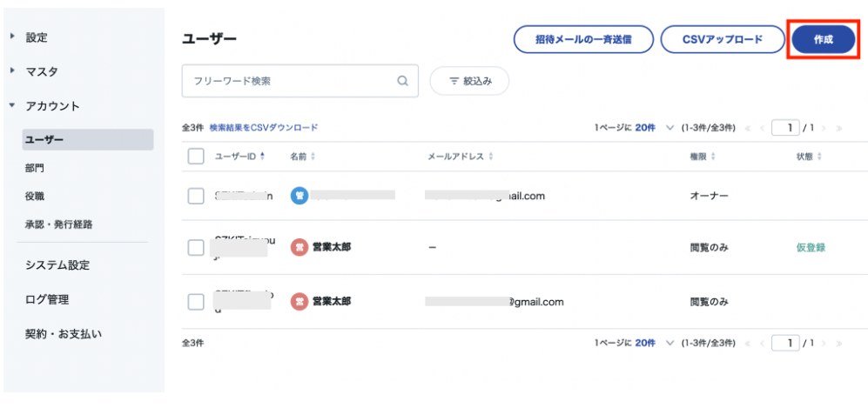
Task: Tick the select-all checkbox in table header
Action: pyautogui.click(x=196, y=157)
